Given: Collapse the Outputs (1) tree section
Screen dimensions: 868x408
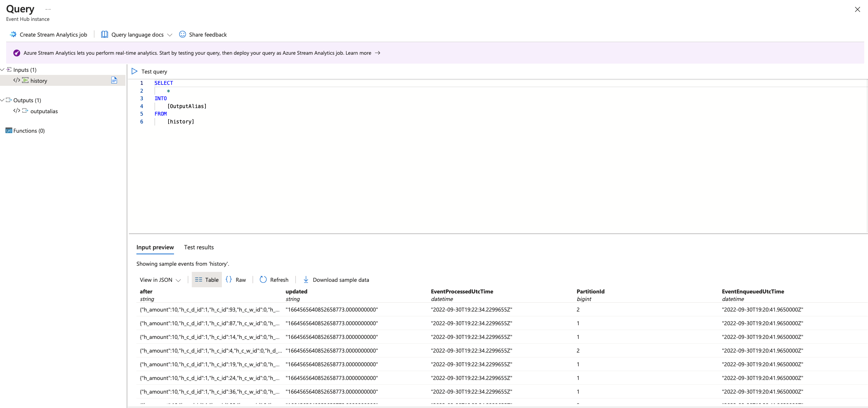Looking at the screenshot, I should click(3, 100).
